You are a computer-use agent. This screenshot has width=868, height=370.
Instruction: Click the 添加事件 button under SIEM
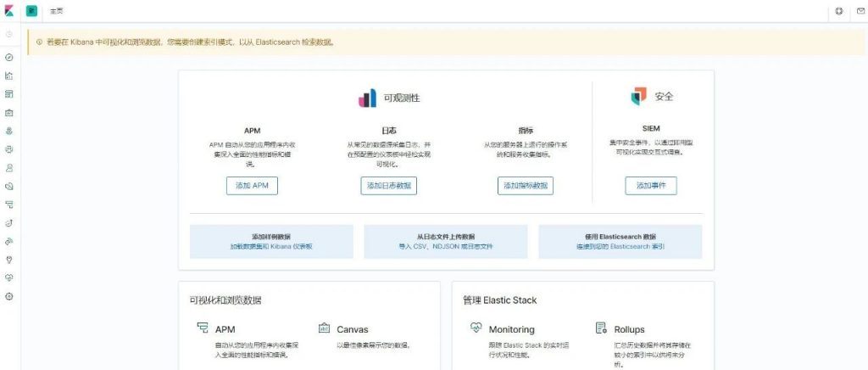click(x=651, y=186)
